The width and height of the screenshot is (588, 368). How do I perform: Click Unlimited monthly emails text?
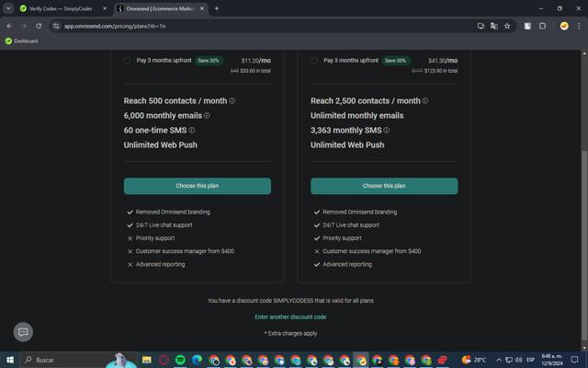(357, 116)
